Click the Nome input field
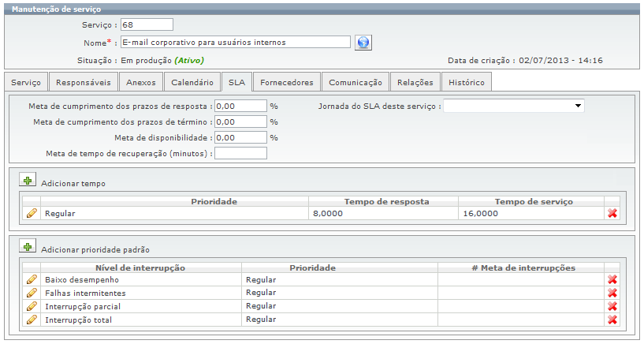The image size is (644, 344). (x=236, y=42)
